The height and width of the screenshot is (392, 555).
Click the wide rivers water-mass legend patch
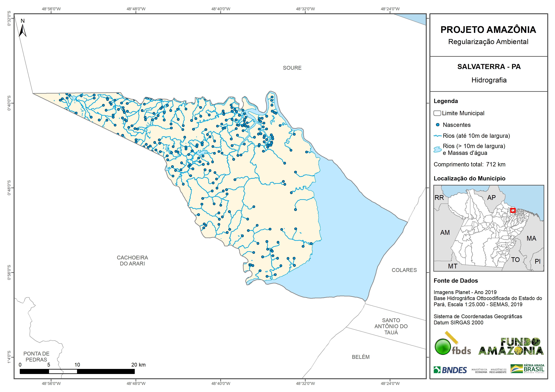[437, 149]
